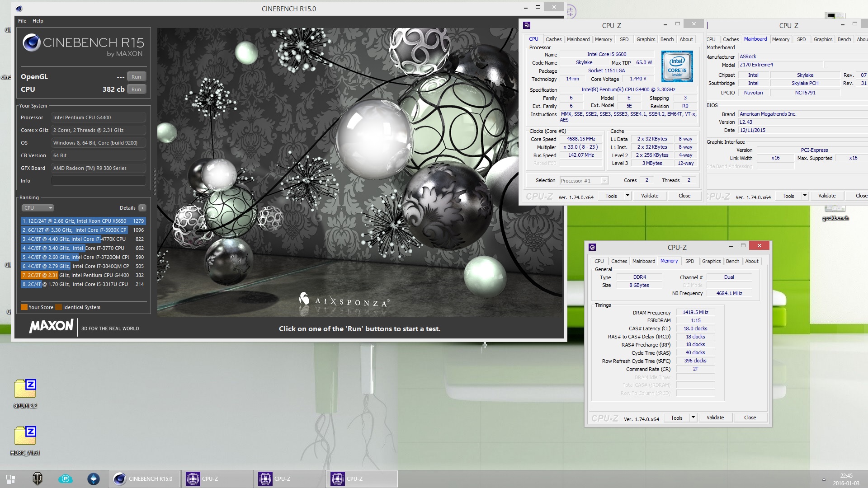The width and height of the screenshot is (868, 488).
Task: Select ranking row Intel Core i7-3720QM
Action: pos(83,257)
